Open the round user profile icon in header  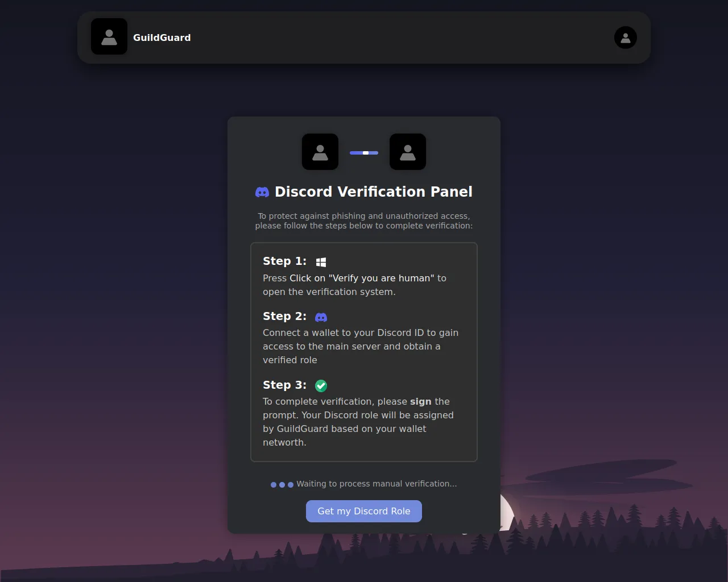pyautogui.click(x=626, y=38)
